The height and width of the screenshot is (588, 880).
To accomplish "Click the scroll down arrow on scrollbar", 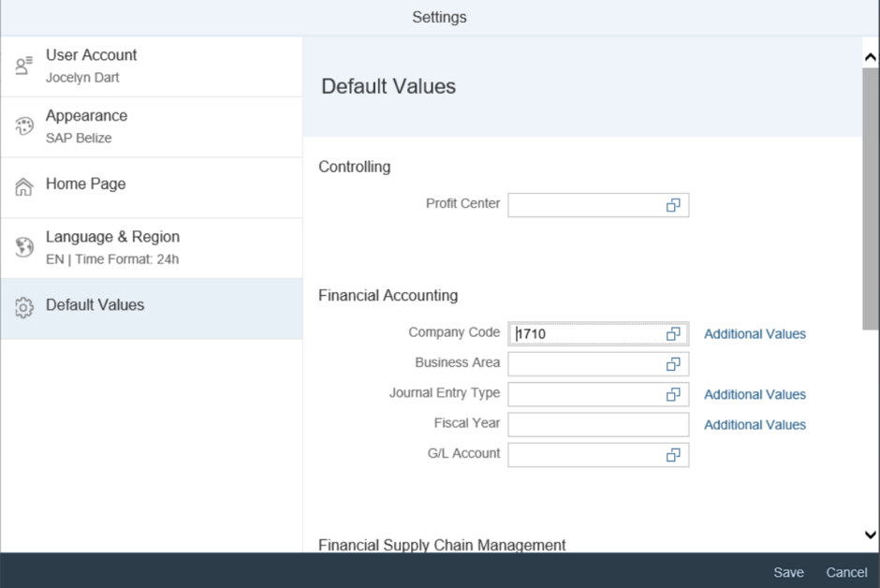I will click(871, 535).
